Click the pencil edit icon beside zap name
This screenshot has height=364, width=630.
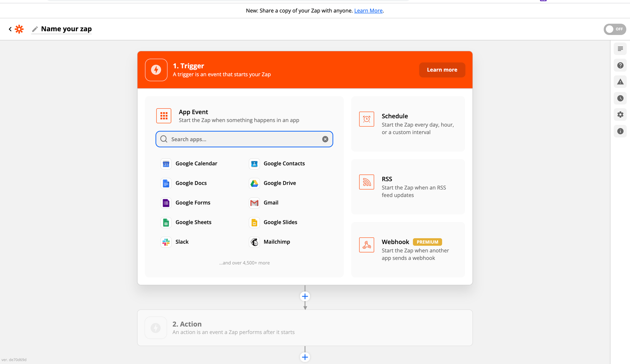click(35, 29)
